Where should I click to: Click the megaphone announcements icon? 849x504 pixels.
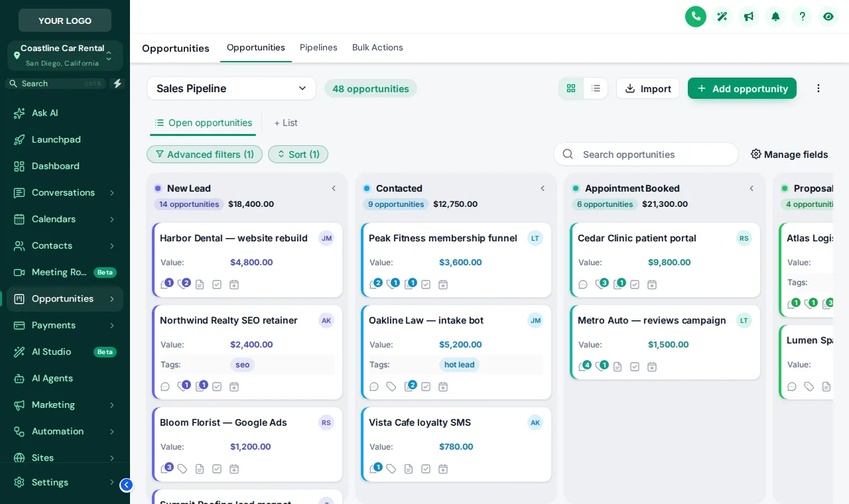pos(749,17)
